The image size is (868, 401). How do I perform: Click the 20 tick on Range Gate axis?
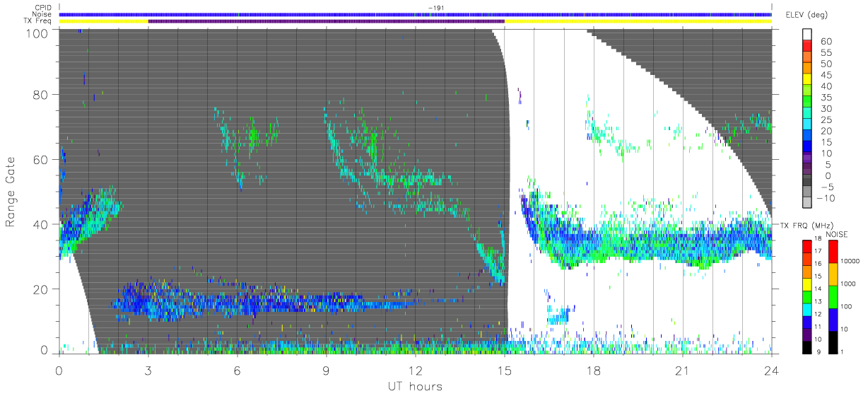pyautogui.click(x=42, y=289)
